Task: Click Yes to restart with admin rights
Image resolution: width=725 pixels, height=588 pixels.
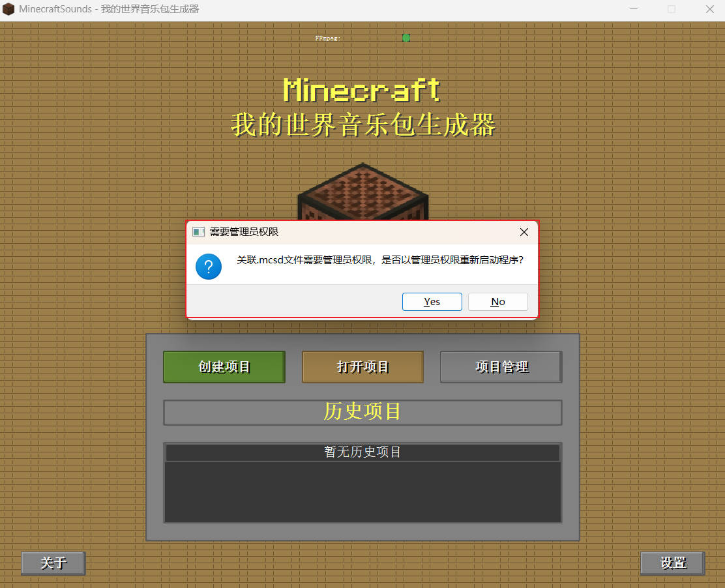Action: (x=432, y=301)
